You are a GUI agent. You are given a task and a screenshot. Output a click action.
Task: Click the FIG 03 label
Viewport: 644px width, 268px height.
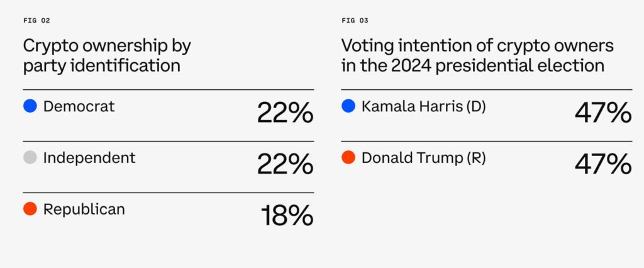355,21
